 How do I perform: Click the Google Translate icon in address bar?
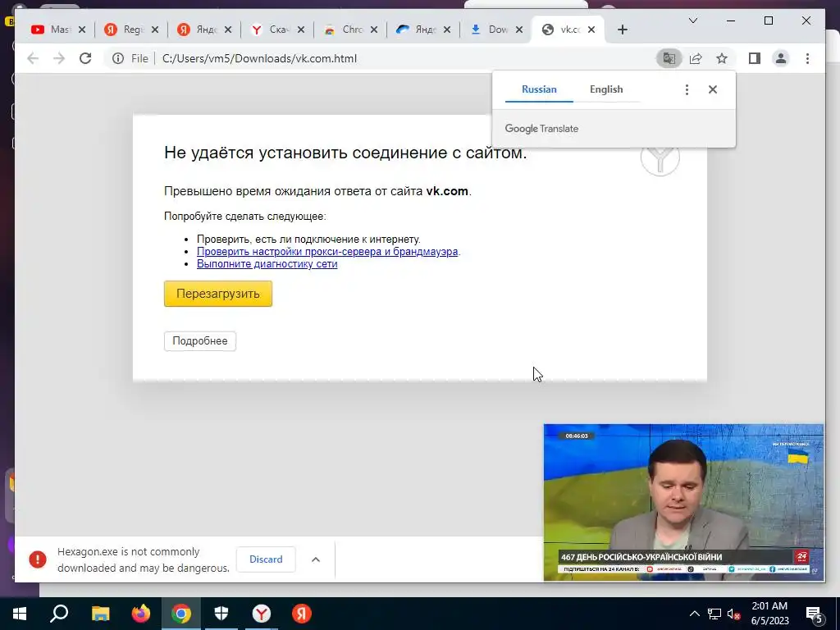coord(669,58)
